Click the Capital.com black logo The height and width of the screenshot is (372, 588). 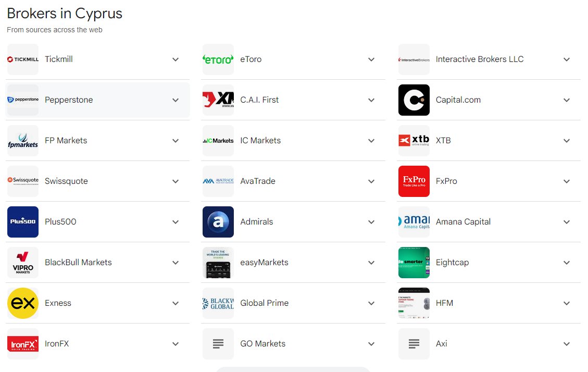tap(414, 100)
